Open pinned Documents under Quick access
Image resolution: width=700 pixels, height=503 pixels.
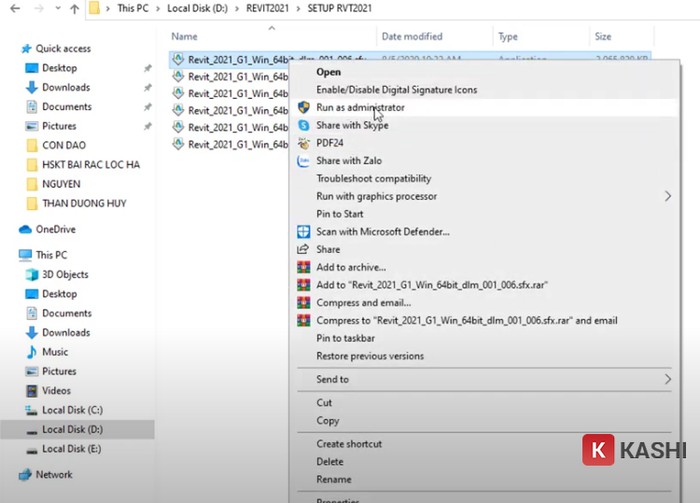67,107
